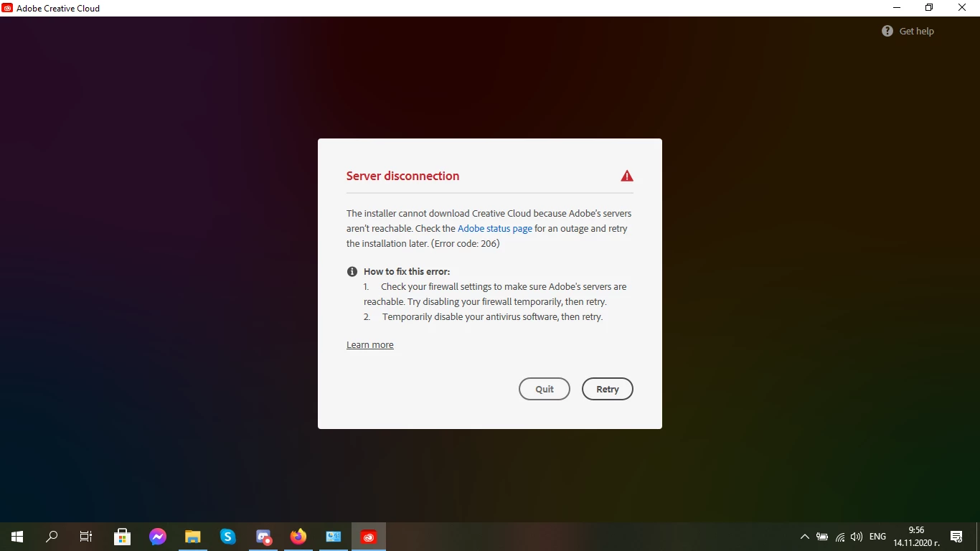Click the Server disconnection heading
Viewport: 980px width, 551px height.
point(402,176)
